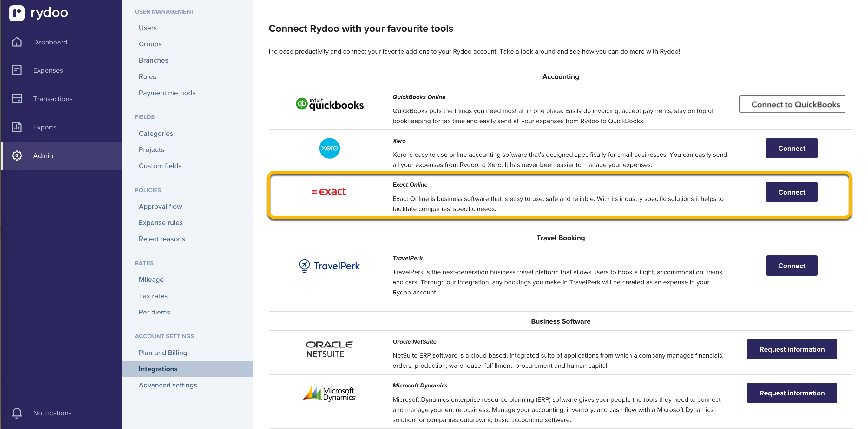Open Notifications via the bell icon
This screenshot has height=429, width=868.
[17, 412]
